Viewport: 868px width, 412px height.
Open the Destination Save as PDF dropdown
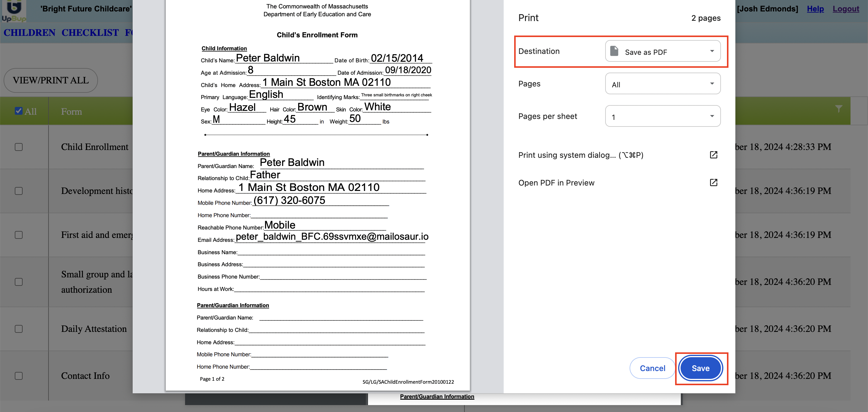pos(662,51)
